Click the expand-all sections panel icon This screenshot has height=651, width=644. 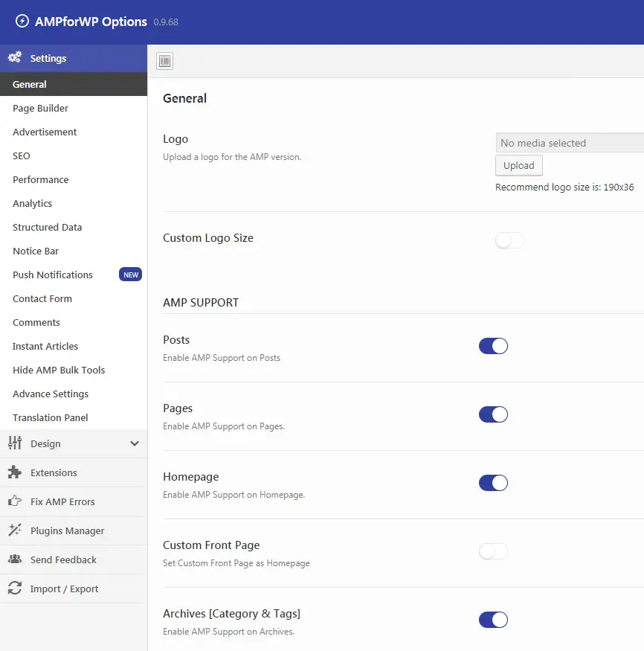165,61
